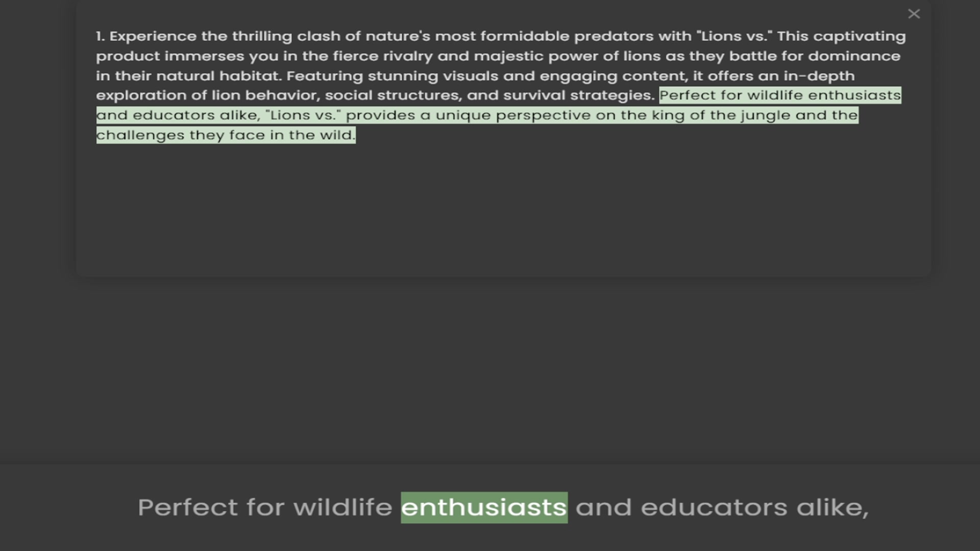Click "wildlife" in the bottom caption bar
Screen dimensions: 980x551
[342, 508]
